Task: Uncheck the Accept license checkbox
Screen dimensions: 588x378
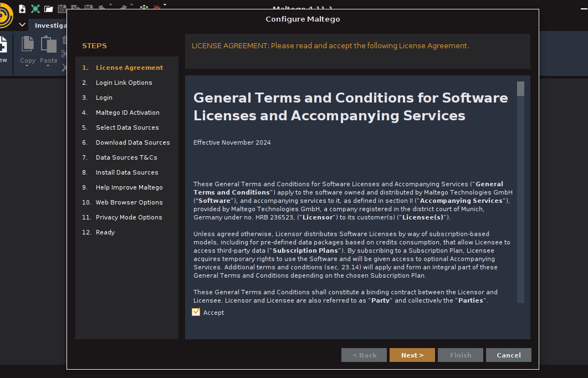Action: (196, 312)
